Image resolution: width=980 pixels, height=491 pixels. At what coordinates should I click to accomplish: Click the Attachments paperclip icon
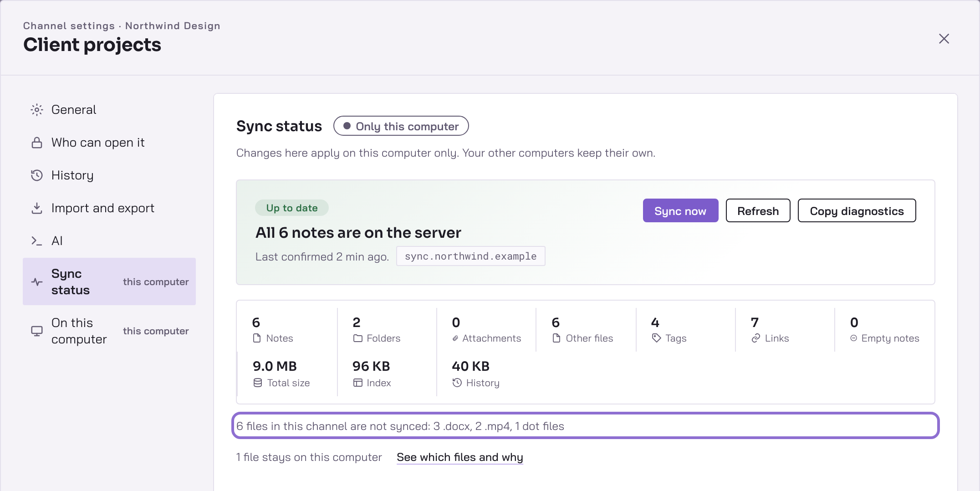click(455, 338)
